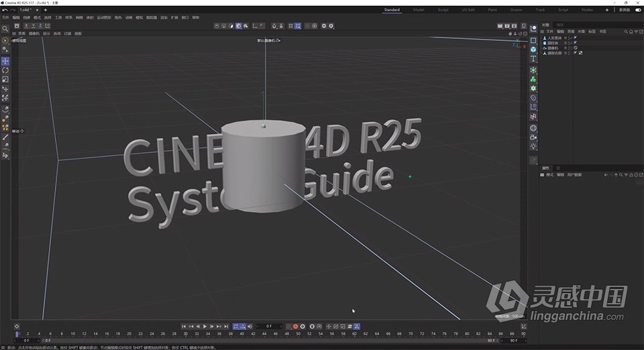The height and width of the screenshot is (350, 644).
Task: Click Render to Picture Viewer icon
Action: click(x=507, y=26)
